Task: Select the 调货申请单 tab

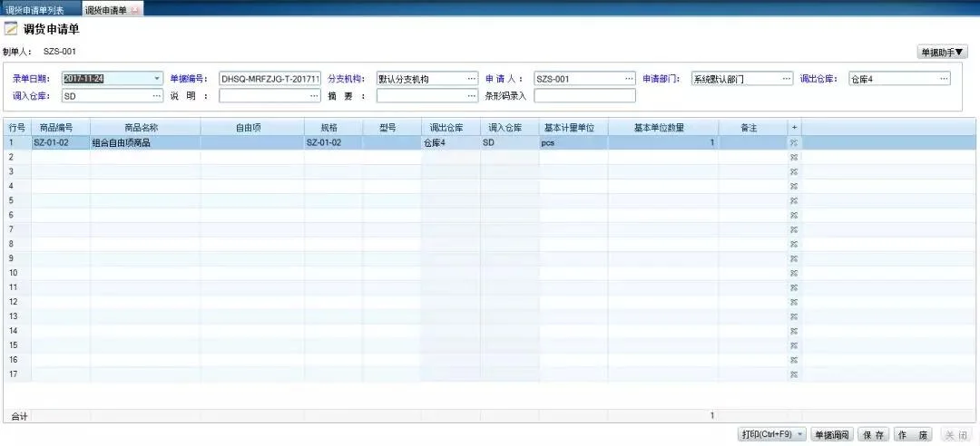Action: coord(106,10)
